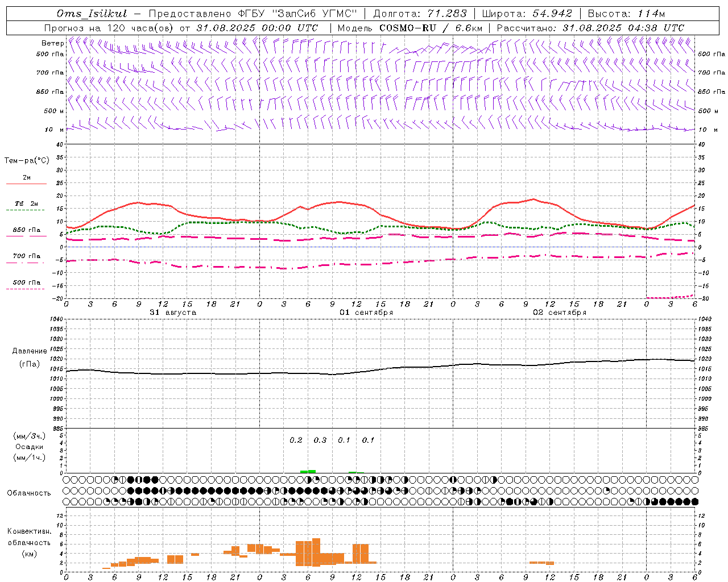728x582 pixels.
Task: Click the 02 сентября date label
Action: point(560,313)
